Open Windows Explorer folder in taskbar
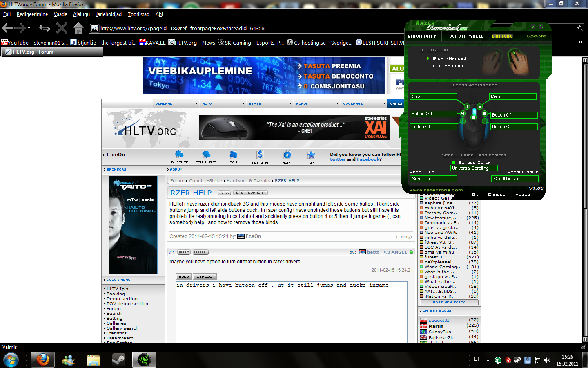This screenshot has height=368, width=588. 94,360
